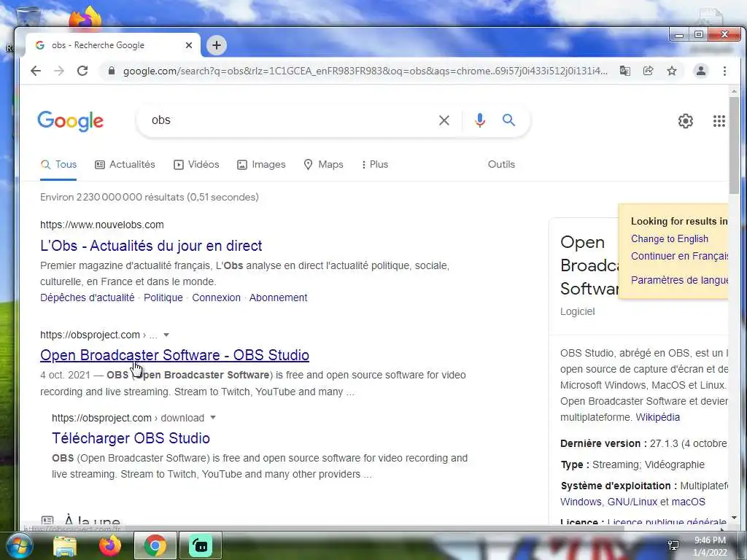Click the https://www.nouvelobs.com URL text
This screenshot has width=747, height=560.
(102, 225)
